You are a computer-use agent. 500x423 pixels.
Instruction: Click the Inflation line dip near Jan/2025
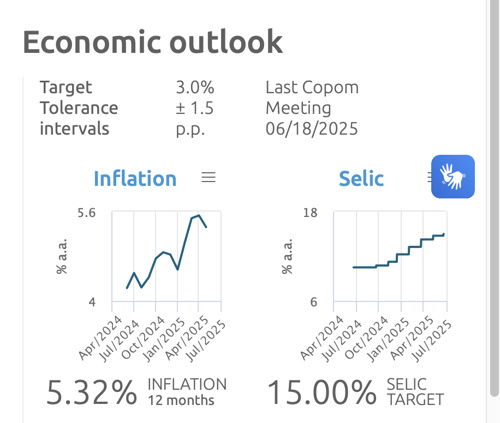click(x=178, y=269)
